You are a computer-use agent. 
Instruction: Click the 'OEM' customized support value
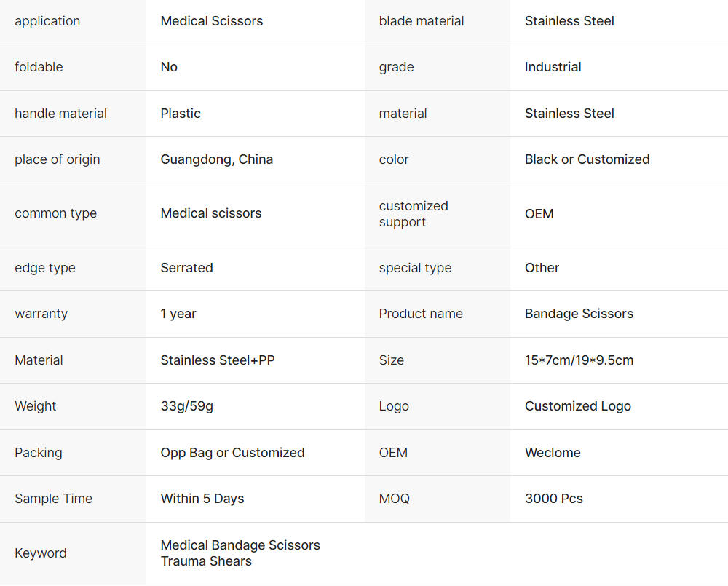click(x=539, y=214)
